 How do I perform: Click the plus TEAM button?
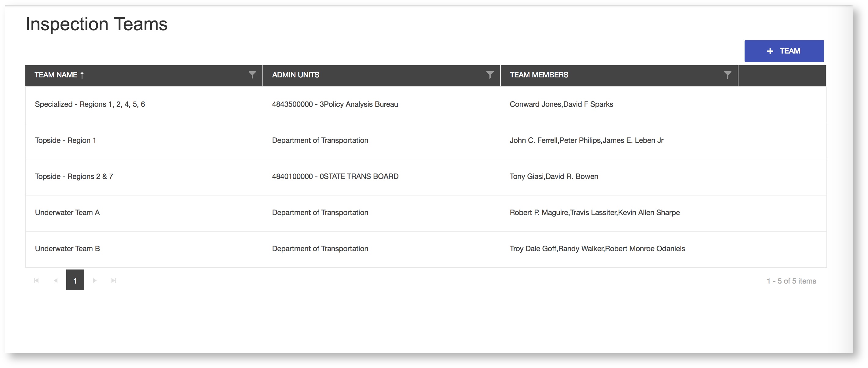pyautogui.click(x=784, y=51)
